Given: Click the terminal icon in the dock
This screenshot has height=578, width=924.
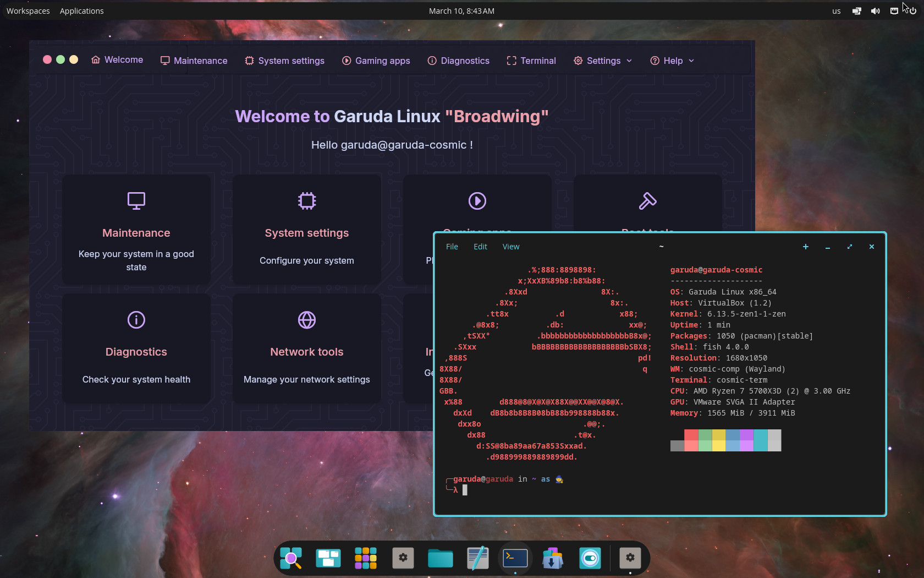Looking at the screenshot, I should tap(515, 558).
